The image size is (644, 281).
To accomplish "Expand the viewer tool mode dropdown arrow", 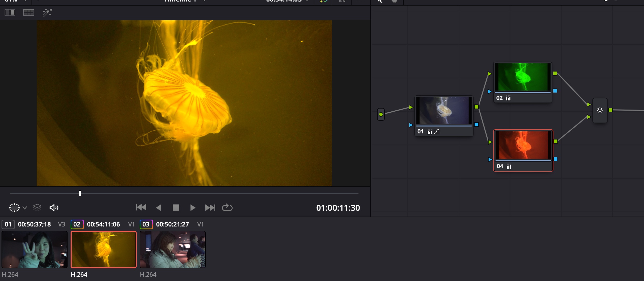I will click(x=25, y=208).
